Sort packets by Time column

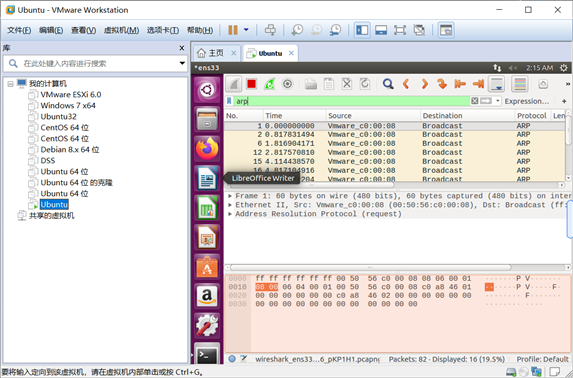295,116
